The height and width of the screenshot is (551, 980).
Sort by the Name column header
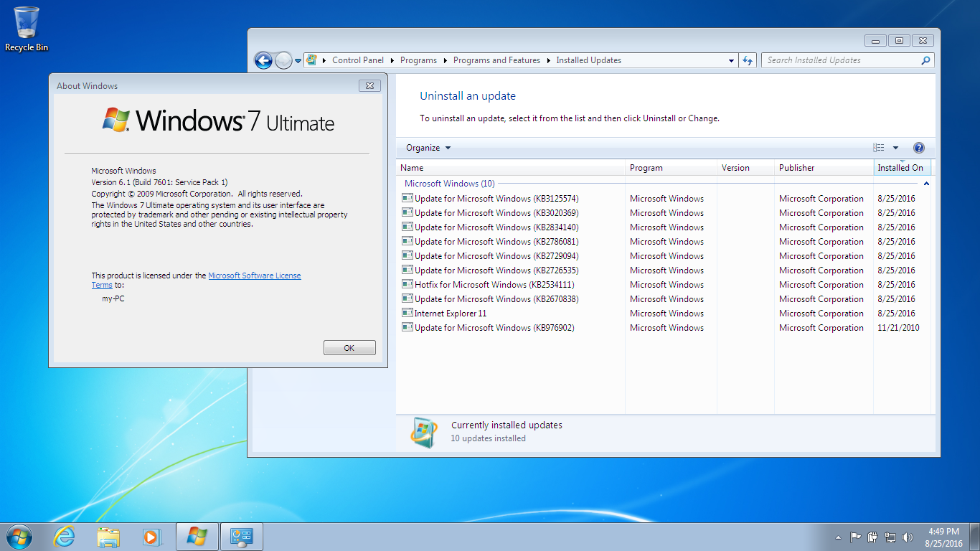coord(511,168)
